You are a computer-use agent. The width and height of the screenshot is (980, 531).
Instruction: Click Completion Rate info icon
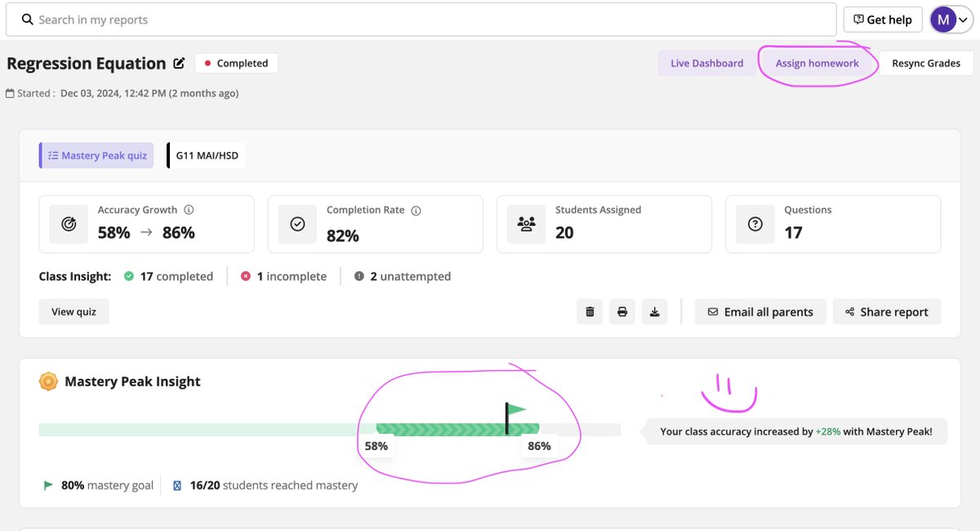pos(416,210)
